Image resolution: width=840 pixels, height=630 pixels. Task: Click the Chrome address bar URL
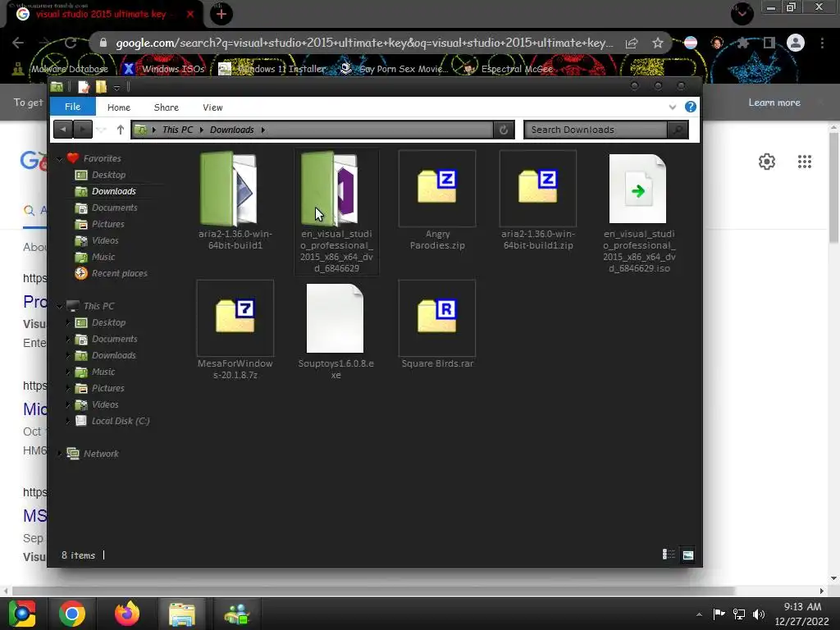coord(364,43)
